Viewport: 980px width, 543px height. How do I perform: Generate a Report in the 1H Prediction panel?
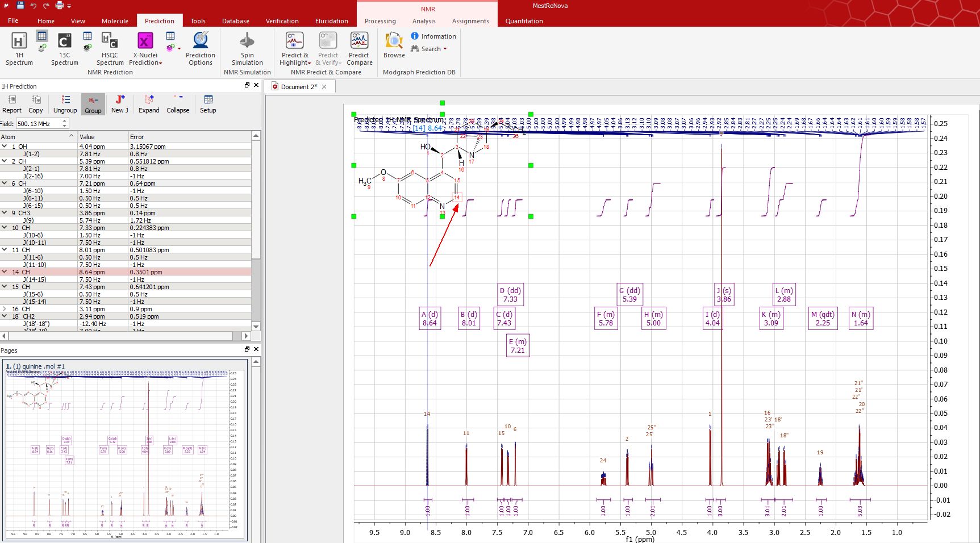coord(12,104)
